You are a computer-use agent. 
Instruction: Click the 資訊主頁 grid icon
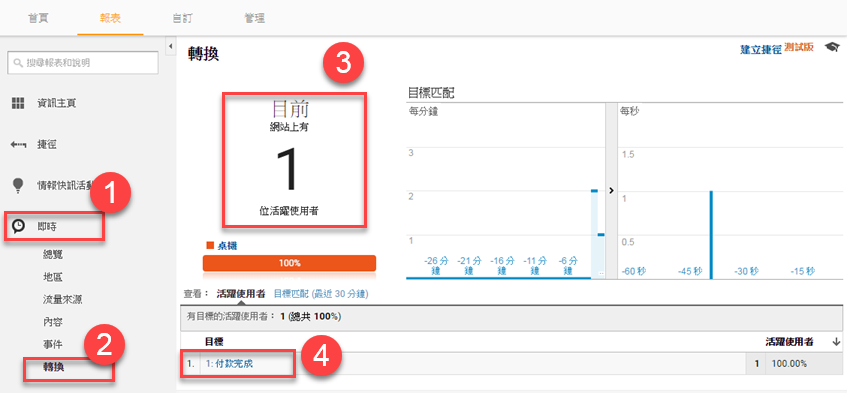point(18,103)
